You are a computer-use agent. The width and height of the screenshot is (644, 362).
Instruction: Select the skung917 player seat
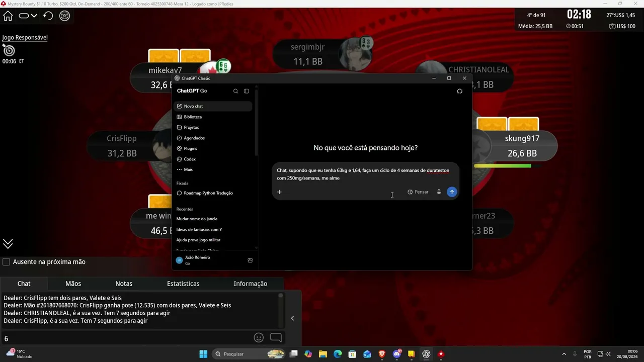point(522,146)
